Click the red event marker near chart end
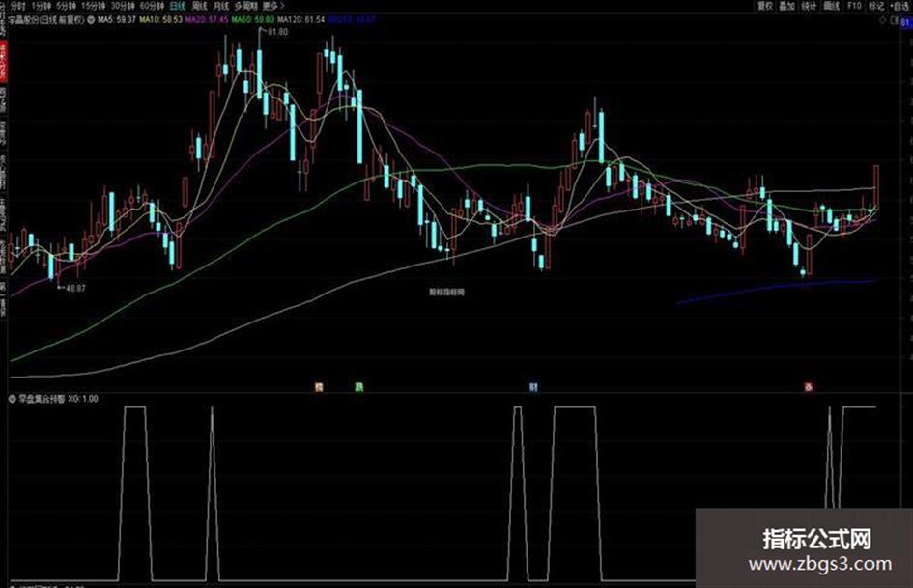This screenshot has width=913, height=588. (x=809, y=386)
